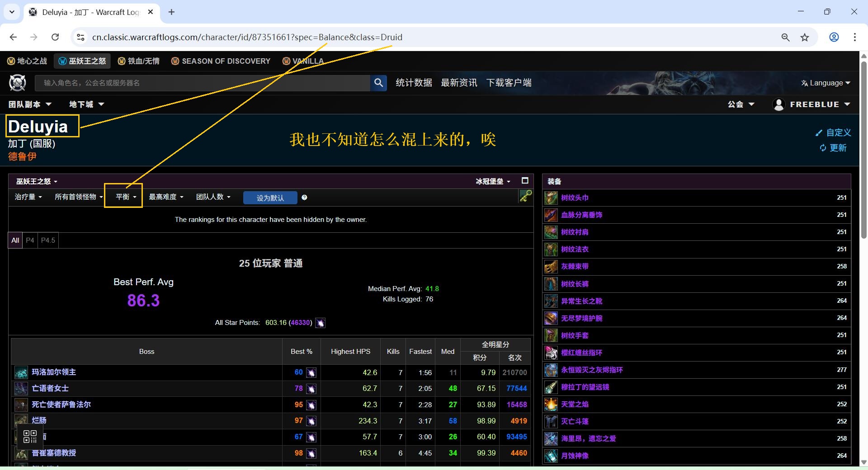This screenshot has width=868, height=470.
Task: Click the All Star Points spec icon
Action: (x=320, y=323)
